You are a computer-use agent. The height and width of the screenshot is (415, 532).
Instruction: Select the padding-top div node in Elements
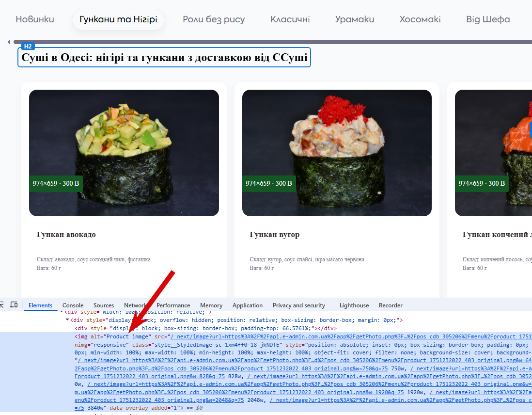pos(205,328)
